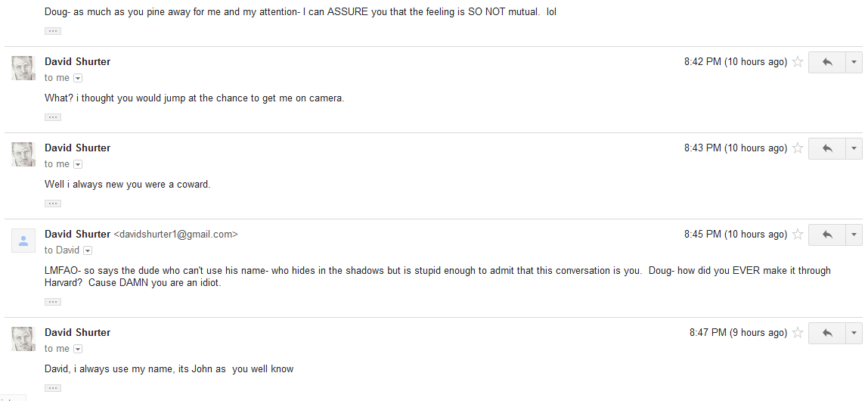
Task: Show trimmed content under the Harvard message
Action: [53, 302]
